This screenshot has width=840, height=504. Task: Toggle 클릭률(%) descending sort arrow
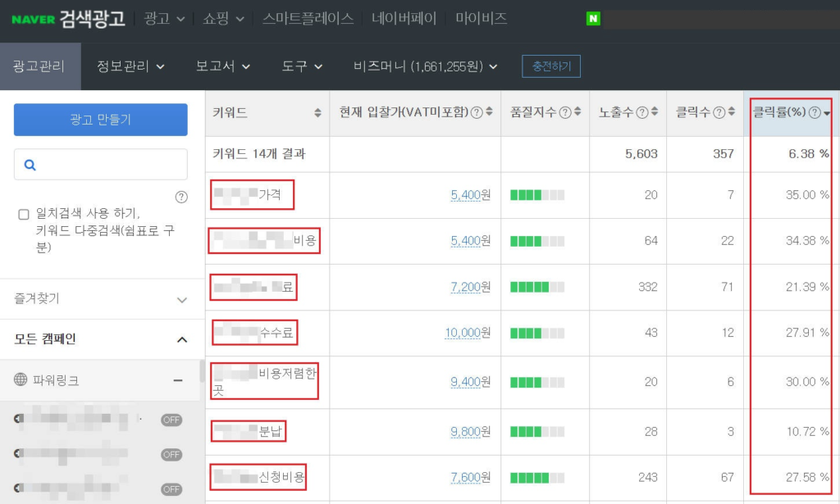pos(827,113)
